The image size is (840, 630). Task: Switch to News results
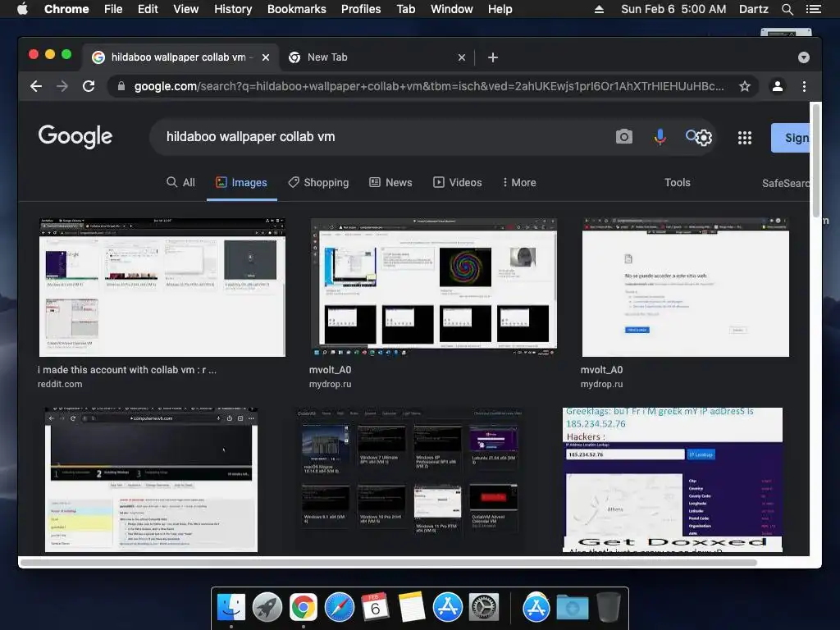(391, 182)
